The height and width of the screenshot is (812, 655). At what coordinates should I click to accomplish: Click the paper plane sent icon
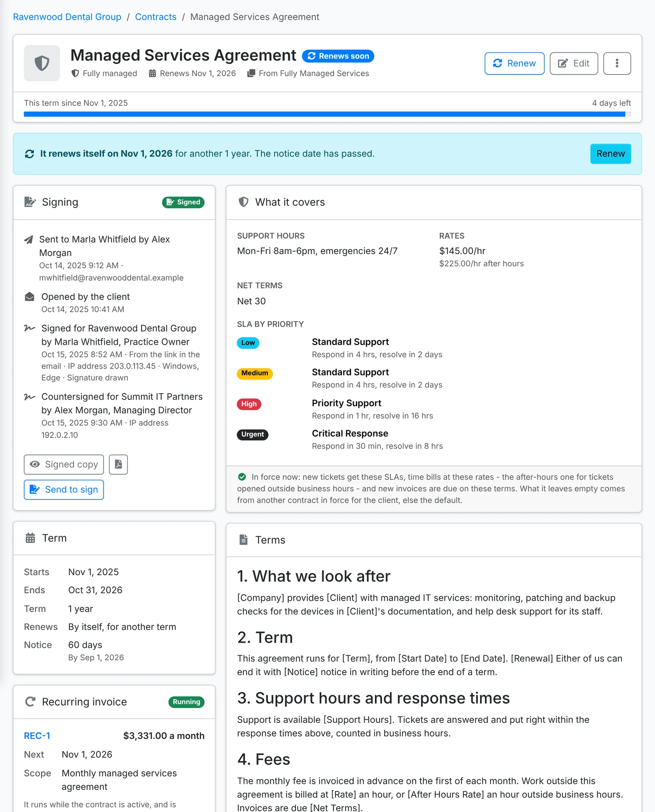[29, 240]
